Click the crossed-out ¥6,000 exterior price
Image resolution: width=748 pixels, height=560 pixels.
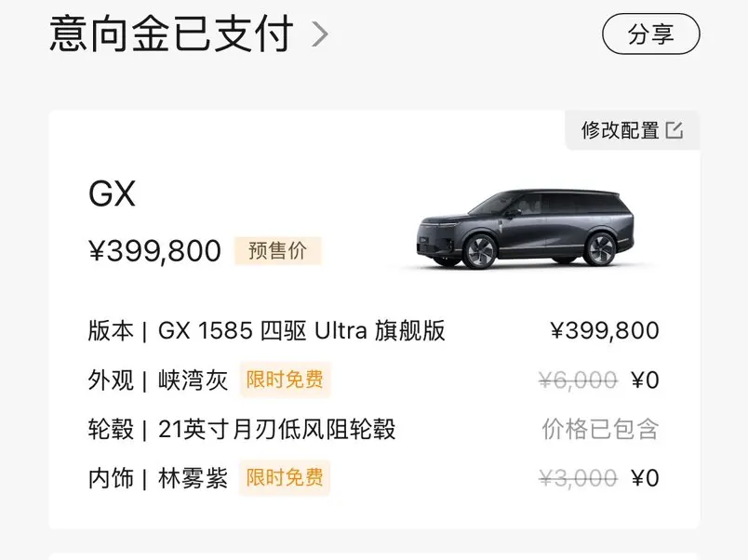[578, 380]
